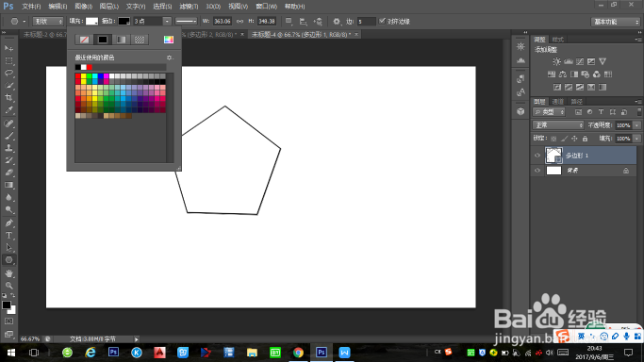Open the 图像(I) menu
Screen dimensions: 644x362
[83, 7]
